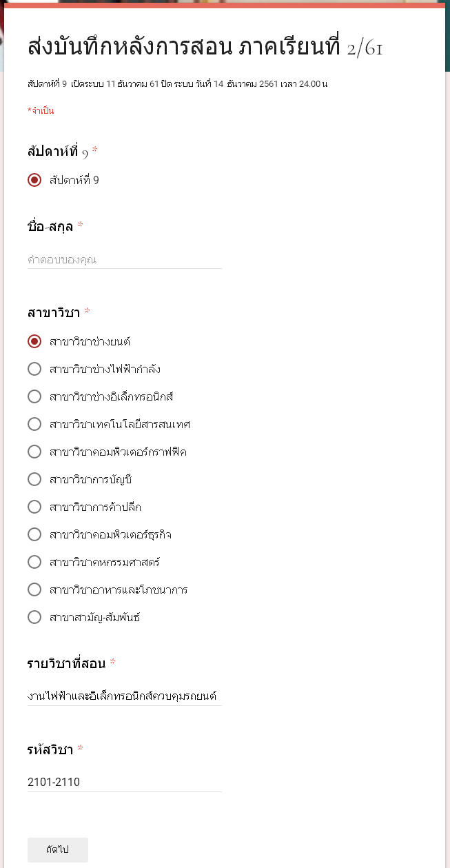Click the form title ส่งบันทึกหลังการสอน
Image resolution: width=450 pixels, height=868 pixels.
[x=205, y=47]
